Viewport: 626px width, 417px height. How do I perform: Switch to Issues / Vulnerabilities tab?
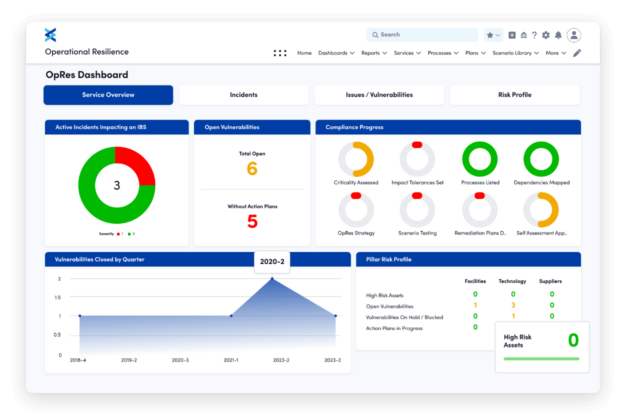[379, 95]
